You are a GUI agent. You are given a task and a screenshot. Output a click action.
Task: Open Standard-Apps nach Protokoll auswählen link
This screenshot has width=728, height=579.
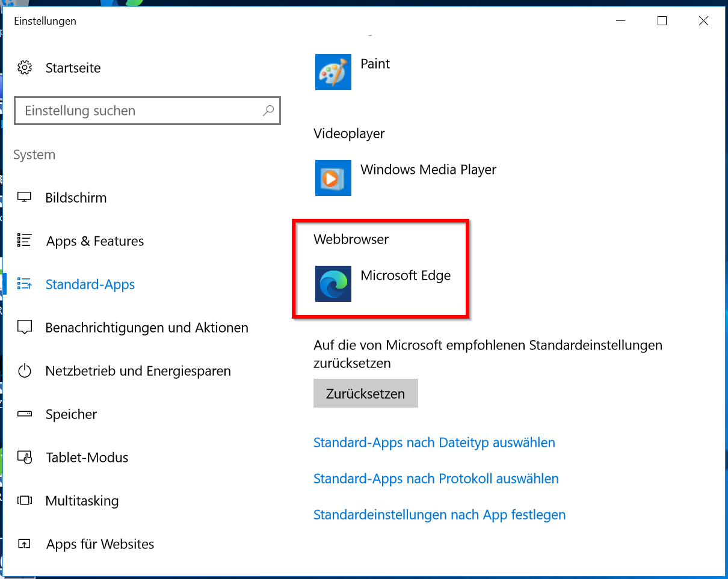point(436,479)
